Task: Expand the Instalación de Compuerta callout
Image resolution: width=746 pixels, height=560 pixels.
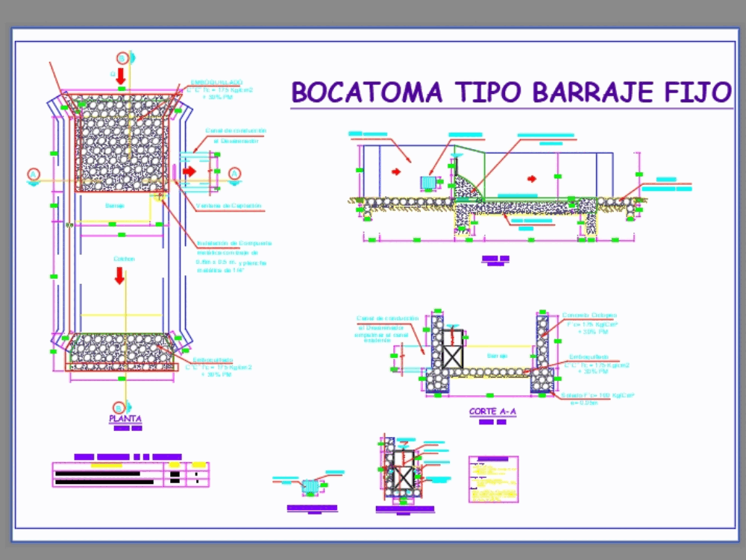Action: [233, 242]
